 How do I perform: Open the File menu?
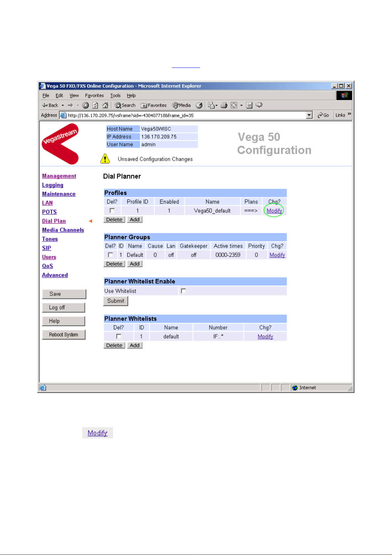pos(46,96)
